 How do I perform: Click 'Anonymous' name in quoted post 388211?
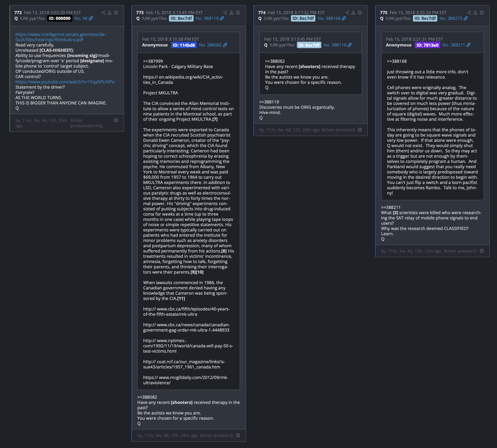pyautogui.click(x=399, y=45)
